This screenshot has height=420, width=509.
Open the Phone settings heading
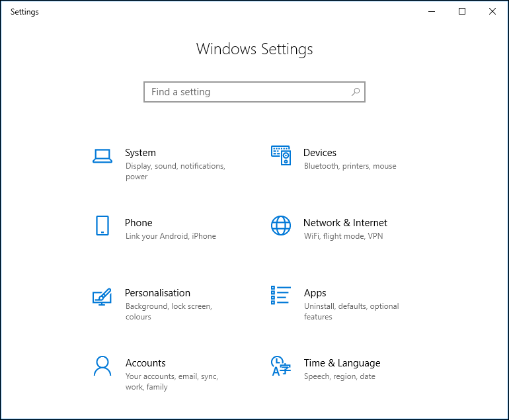(139, 223)
